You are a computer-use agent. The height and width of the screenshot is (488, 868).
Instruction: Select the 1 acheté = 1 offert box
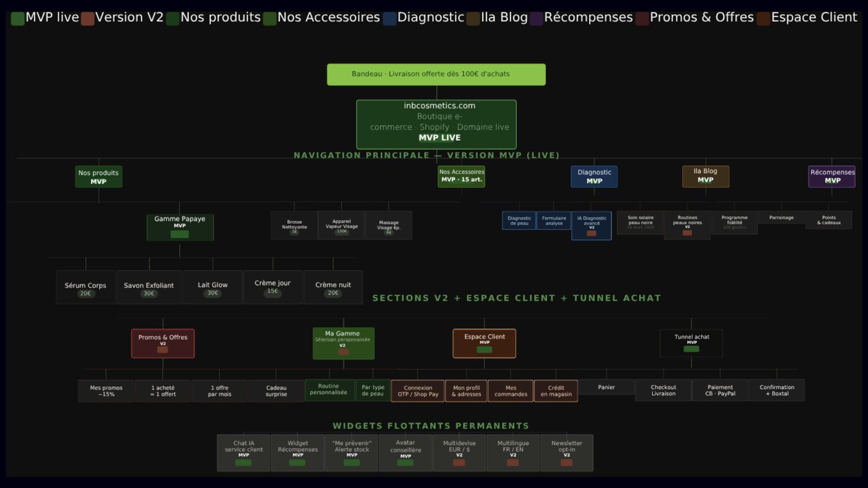click(x=163, y=391)
